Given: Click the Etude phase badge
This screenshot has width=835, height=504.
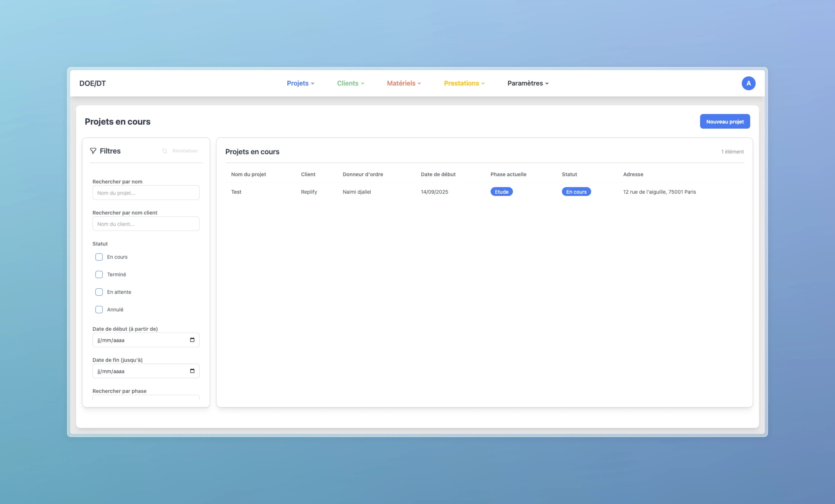Looking at the screenshot, I should 501,192.
